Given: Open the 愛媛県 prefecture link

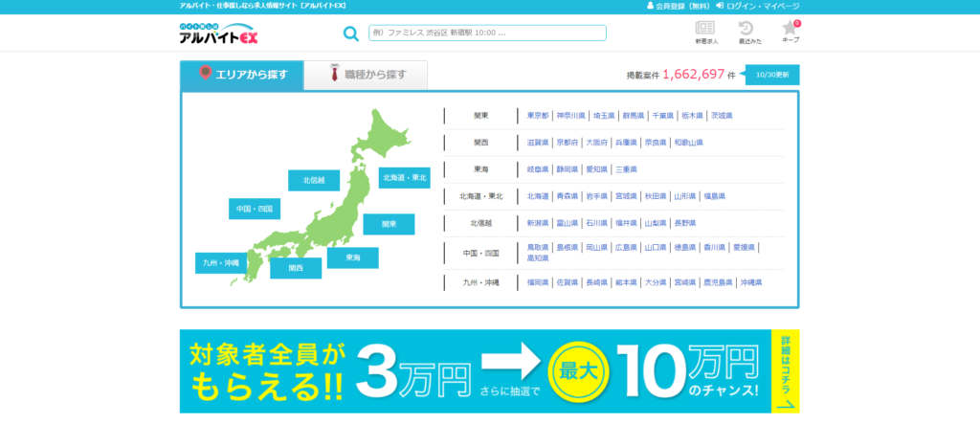Looking at the screenshot, I should pyautogui.click(x=744, y=248).
